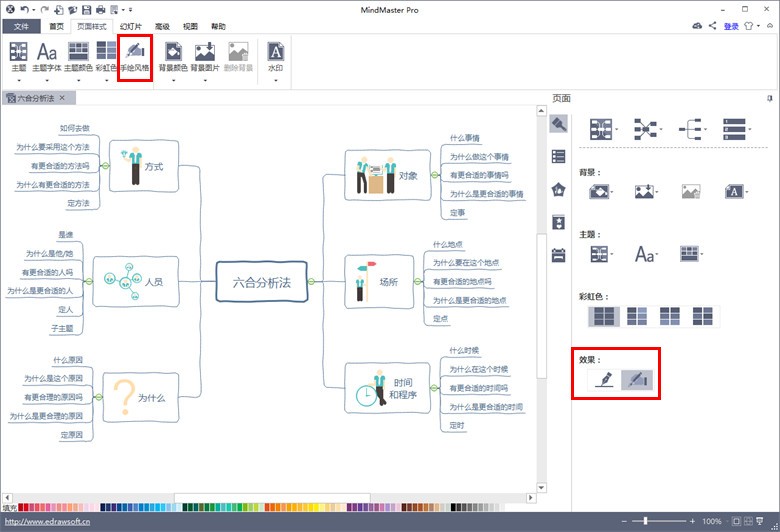Collapse the 对象 topic branch toggle
Viewport: 780px width, 532px height.
click(435, 175)
